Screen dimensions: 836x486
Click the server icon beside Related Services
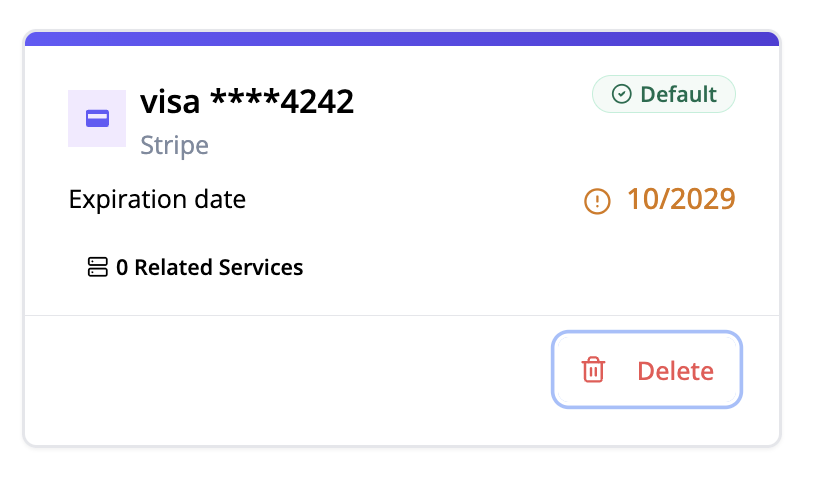click(x=97, y=267)
